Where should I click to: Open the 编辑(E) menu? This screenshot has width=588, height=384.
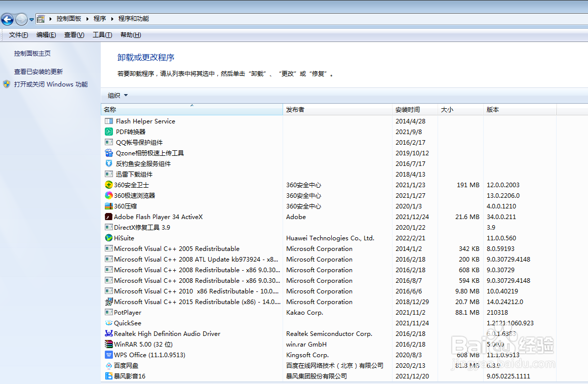point(46,35)
